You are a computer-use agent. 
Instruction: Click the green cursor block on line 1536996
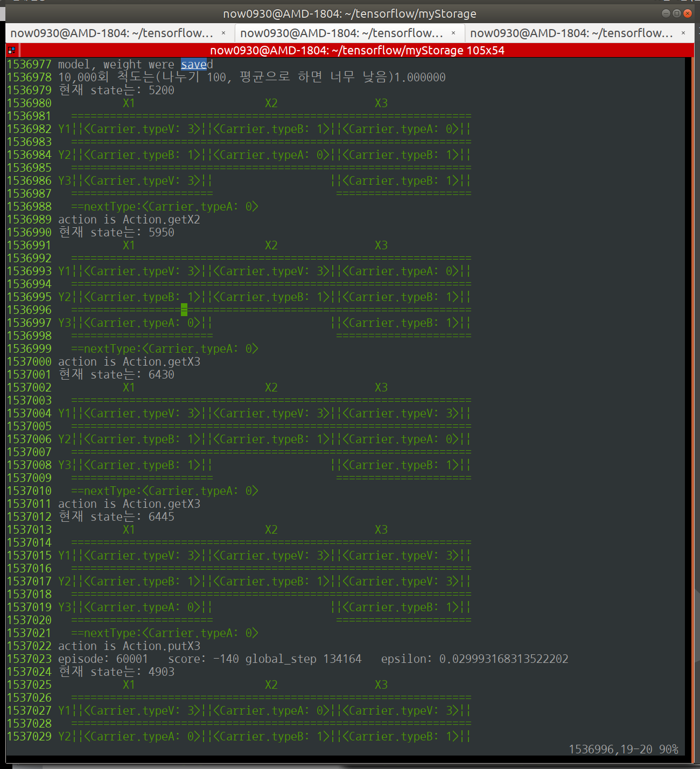click(184, 310)
